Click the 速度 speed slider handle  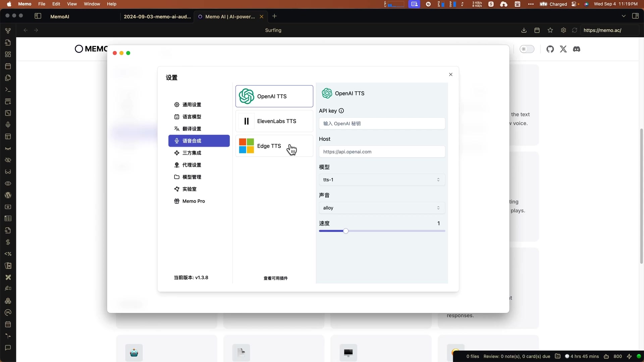click(346, 231)
